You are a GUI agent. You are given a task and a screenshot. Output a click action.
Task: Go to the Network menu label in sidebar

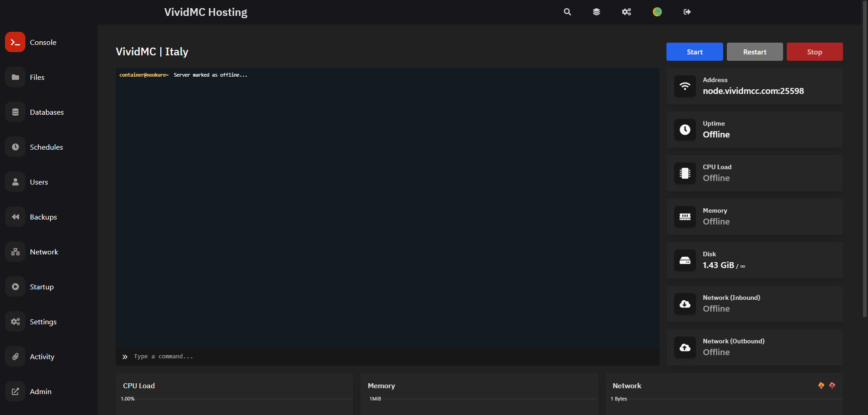(x=44, y=252)
